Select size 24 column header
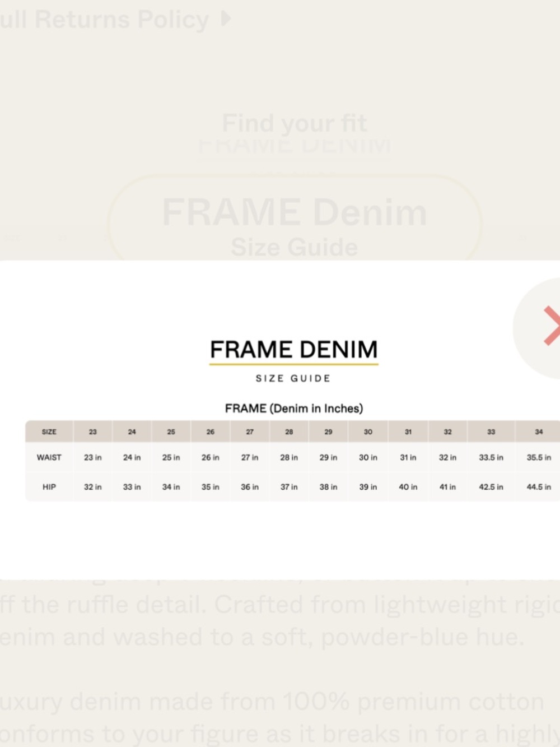Viewport: 560px width, 747px height. [132, 432]
